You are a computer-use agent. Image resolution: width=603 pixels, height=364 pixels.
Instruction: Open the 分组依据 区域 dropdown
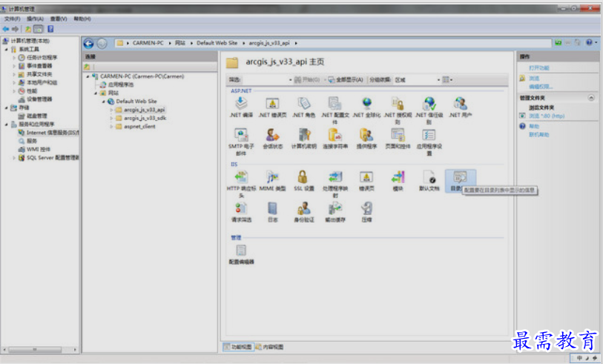click(x=418, y=80)
